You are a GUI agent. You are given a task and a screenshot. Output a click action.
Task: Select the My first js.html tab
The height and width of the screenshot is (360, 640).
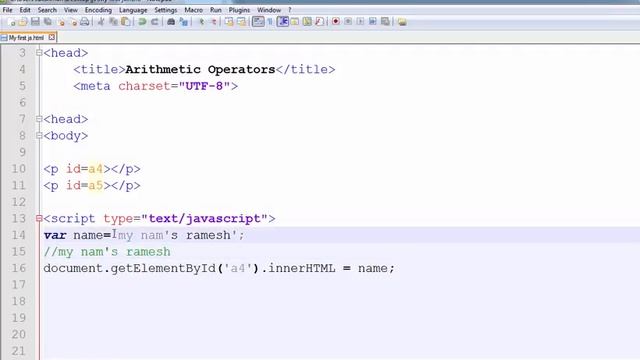click(x=26, y=38)
